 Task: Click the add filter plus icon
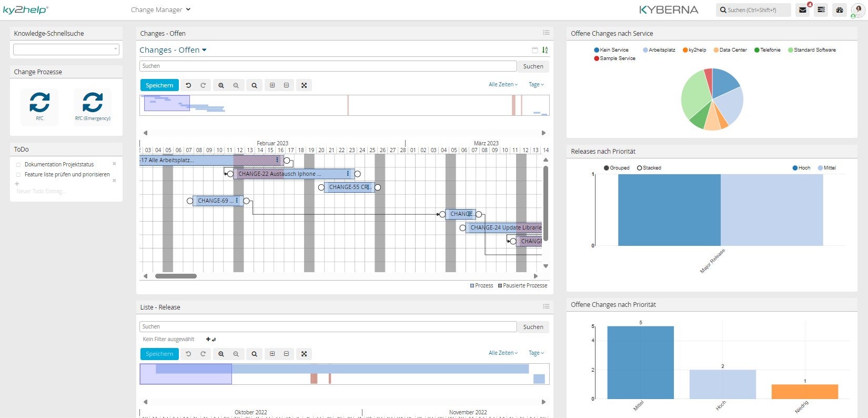point(208,339)
